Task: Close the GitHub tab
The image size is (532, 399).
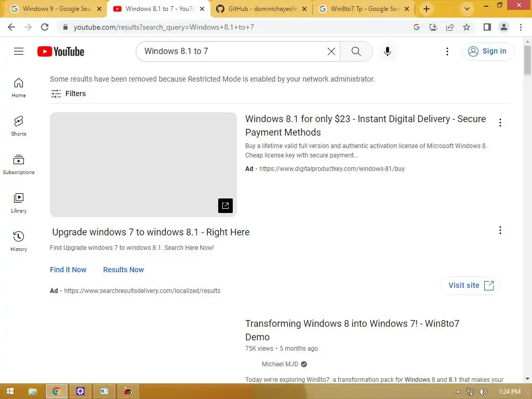Action: click(304, 9)
